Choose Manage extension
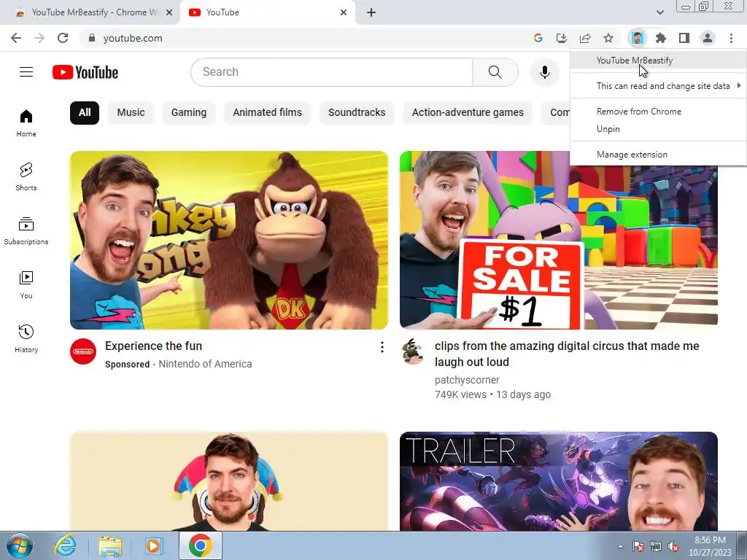This screenshot has height=560, width=747. [x=659, y=155]
